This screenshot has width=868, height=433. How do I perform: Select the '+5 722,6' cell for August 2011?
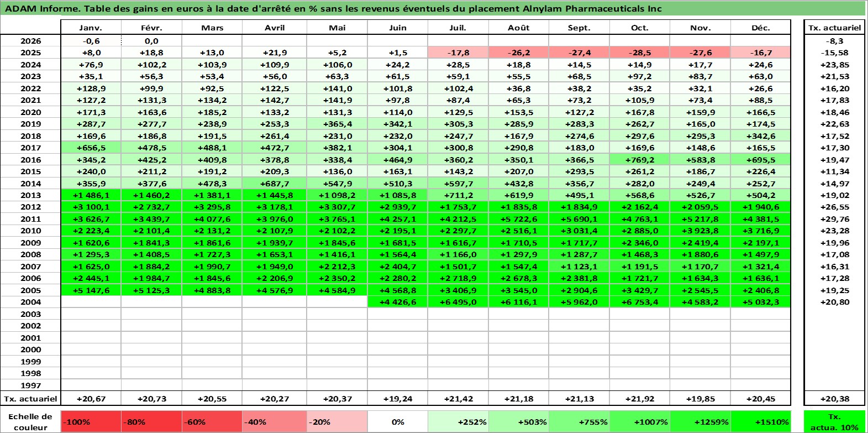pos(519,219)
